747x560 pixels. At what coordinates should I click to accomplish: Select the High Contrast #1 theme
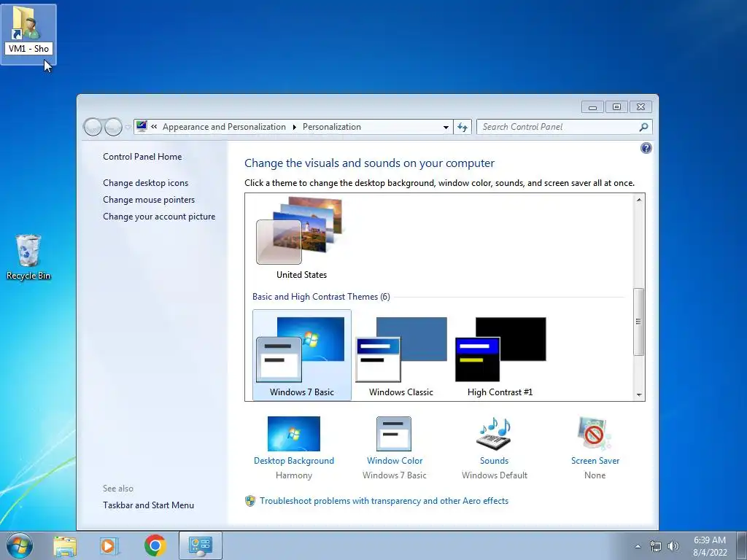coord(500,355)
